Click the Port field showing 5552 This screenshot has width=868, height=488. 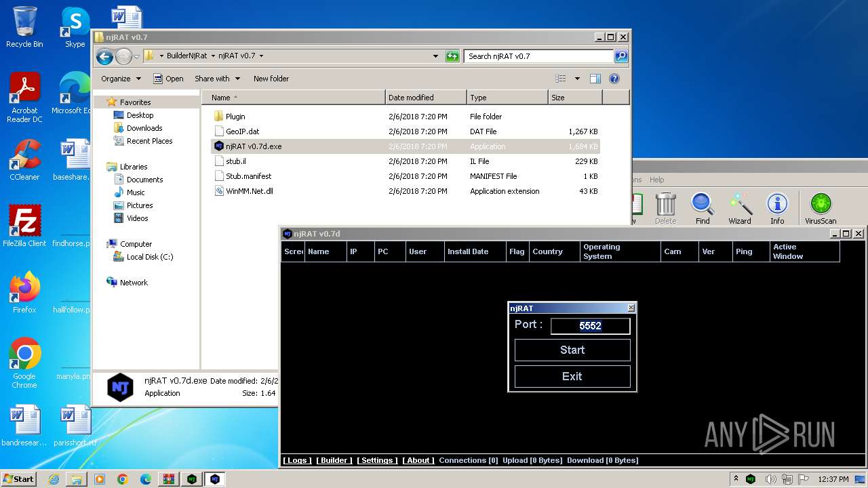(x=591, y=326)
